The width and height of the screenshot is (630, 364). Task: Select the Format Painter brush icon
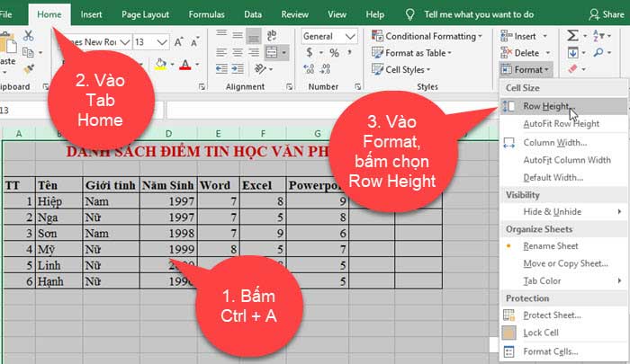28,67
